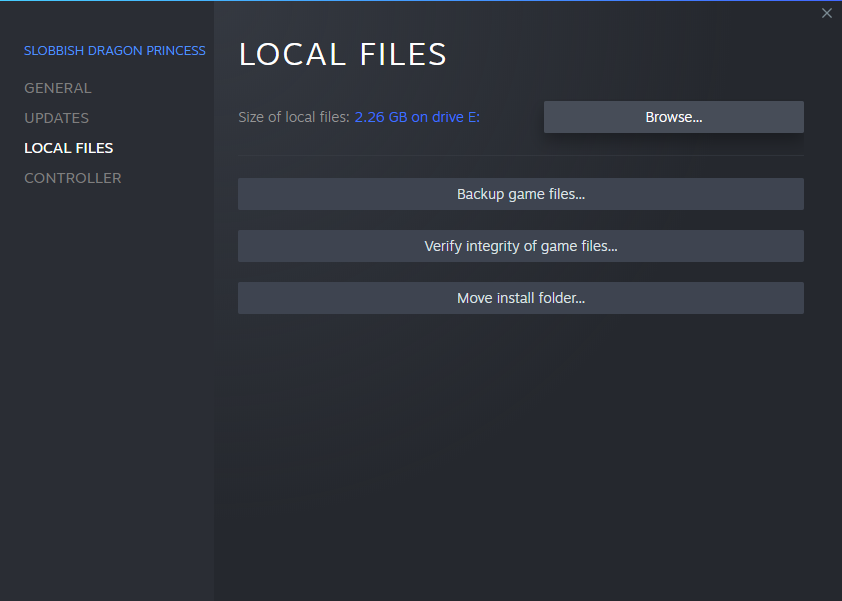Click the Browse... button
Screen dimensions: 842x601
pos(673,117)
